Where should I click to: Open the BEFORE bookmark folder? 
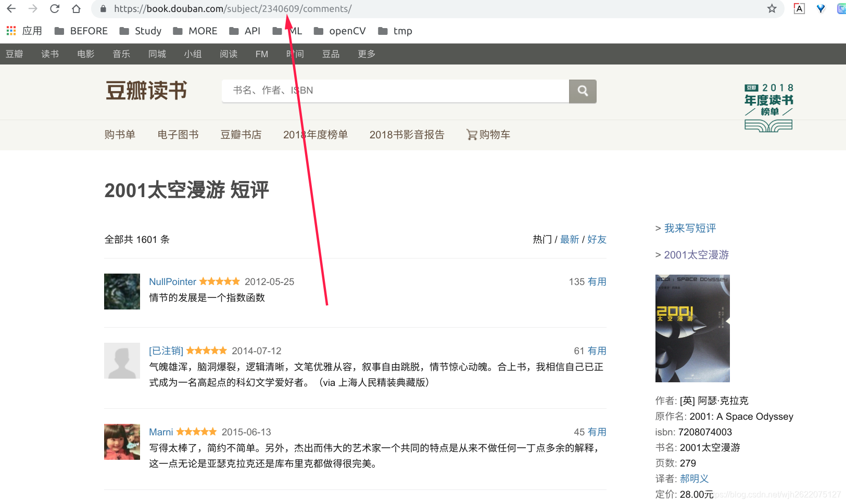tap(81, 31)
